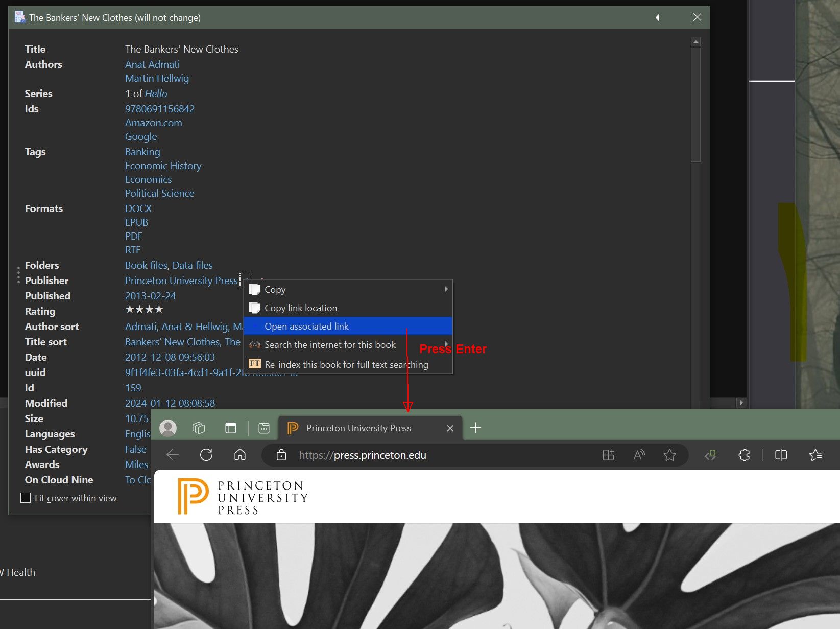Go to previous book using title-bar arrow

point(657,18)
